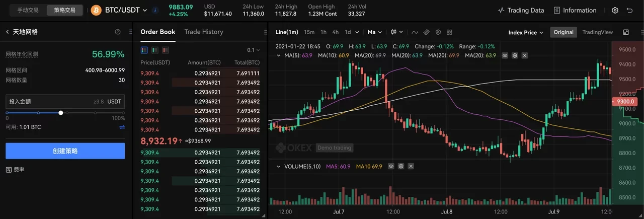
Task: Open the Index Price dropdown
Action: click(x=526, y=32)
